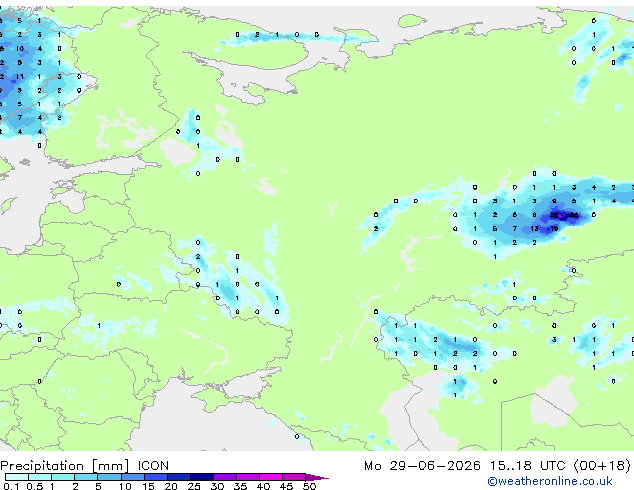Click the '25' scale label under the legend
The image size is (634, 490).
(x=194, y=486)
